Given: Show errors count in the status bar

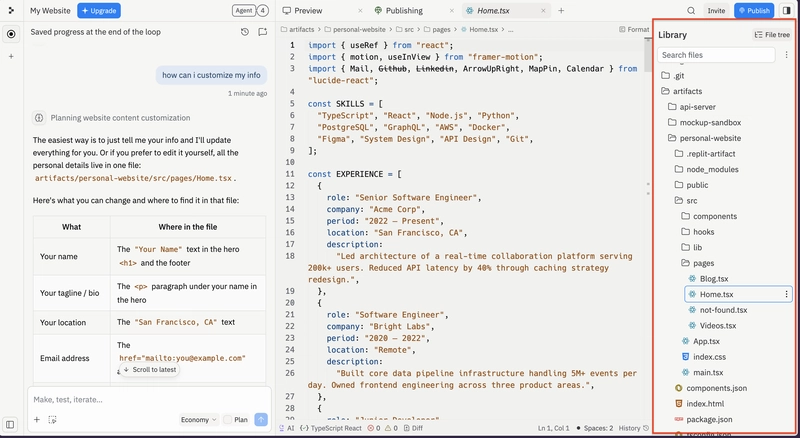Looking at the screenshot, I should (374, 428).
